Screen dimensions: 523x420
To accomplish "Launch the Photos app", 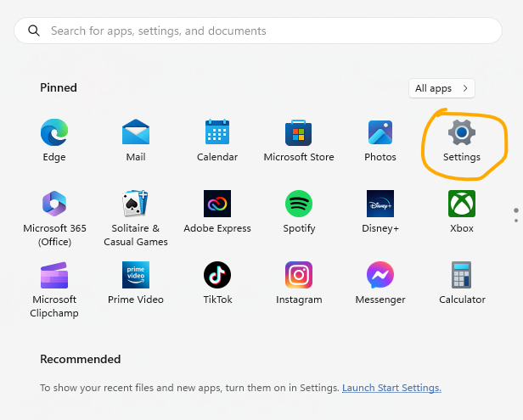I will (380, 140).
